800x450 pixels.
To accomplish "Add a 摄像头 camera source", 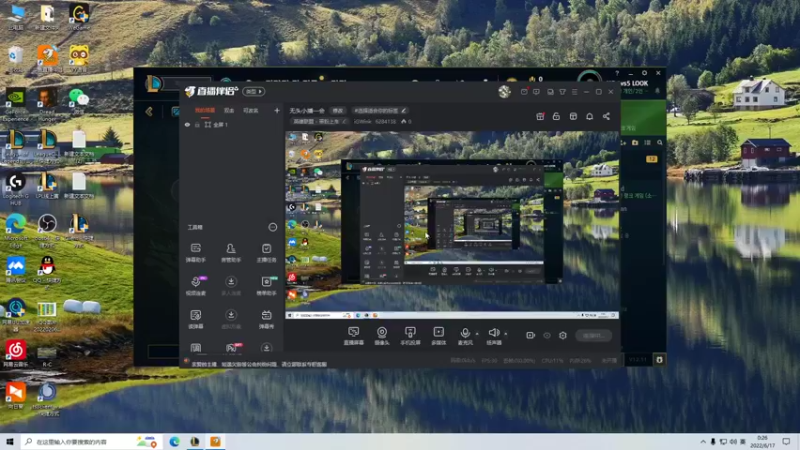I will [382, 336].
